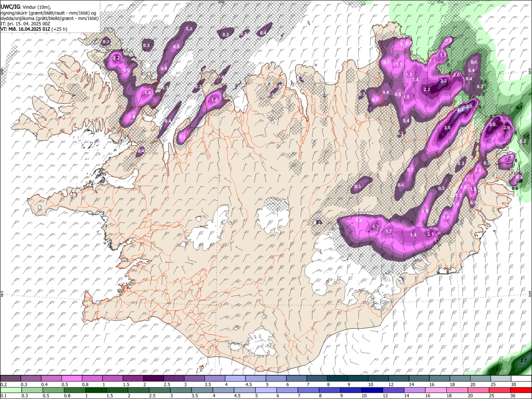Click the lower legend swatch starting at 25
The image size is (532, 399).
[500, 390]
